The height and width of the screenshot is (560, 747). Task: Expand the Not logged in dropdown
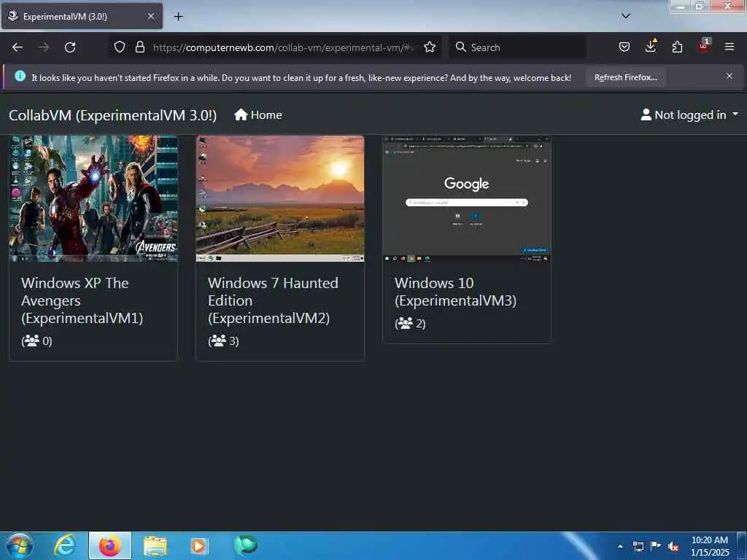pyautogui.click(x=689, y=114)
